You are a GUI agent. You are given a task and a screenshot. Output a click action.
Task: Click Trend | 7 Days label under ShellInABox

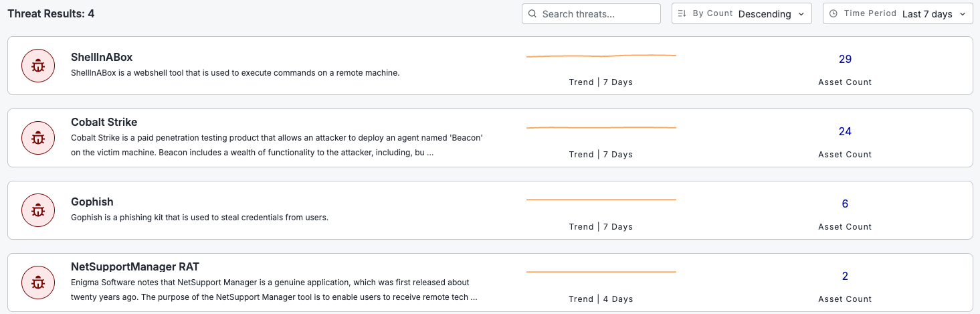point(601,82)
